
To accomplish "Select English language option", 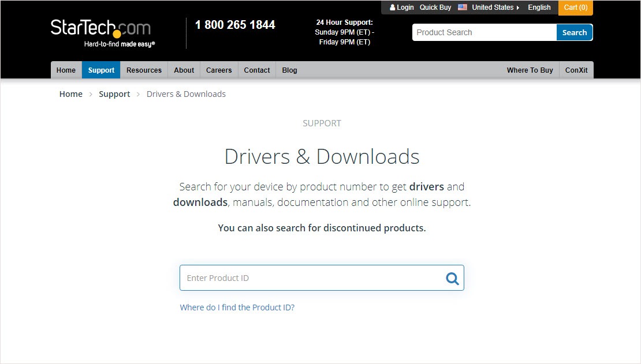I will tap(539, 7).
